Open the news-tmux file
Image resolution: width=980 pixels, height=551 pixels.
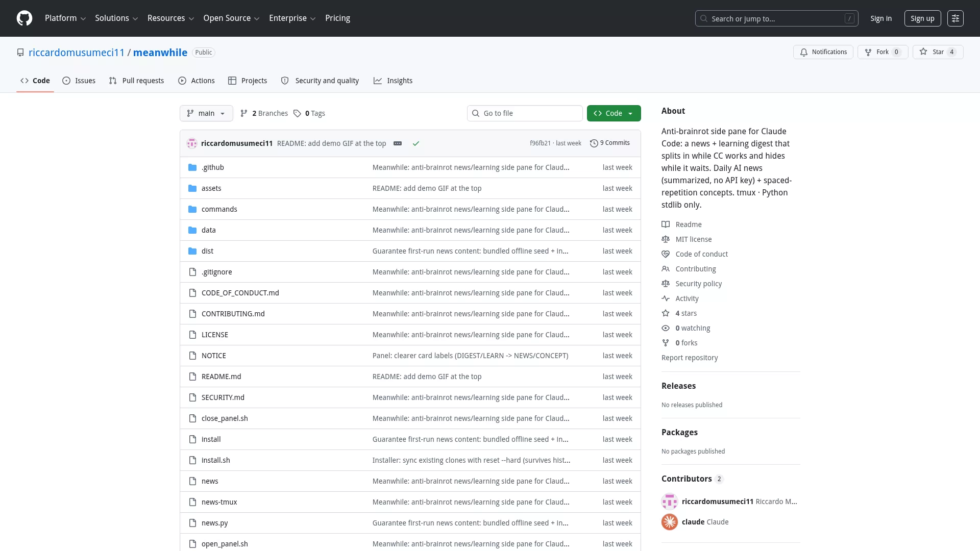click(x=219, y=502)
